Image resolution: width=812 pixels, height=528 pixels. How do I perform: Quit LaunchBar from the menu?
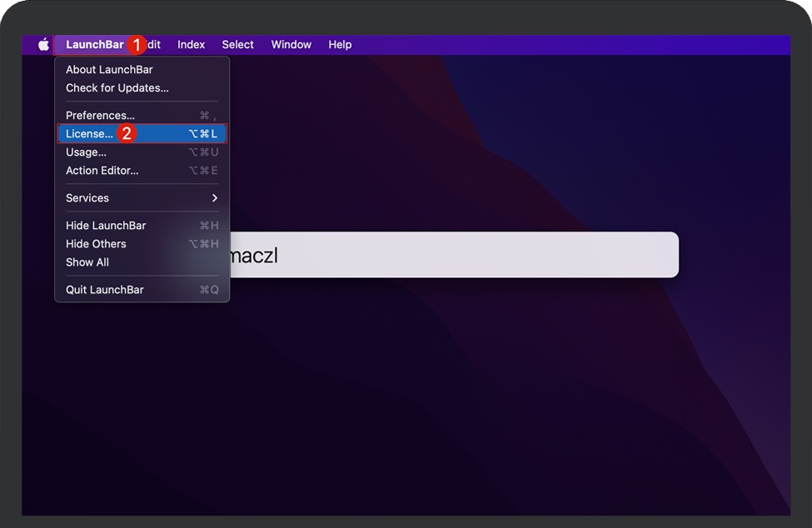(x=105, y=290)
